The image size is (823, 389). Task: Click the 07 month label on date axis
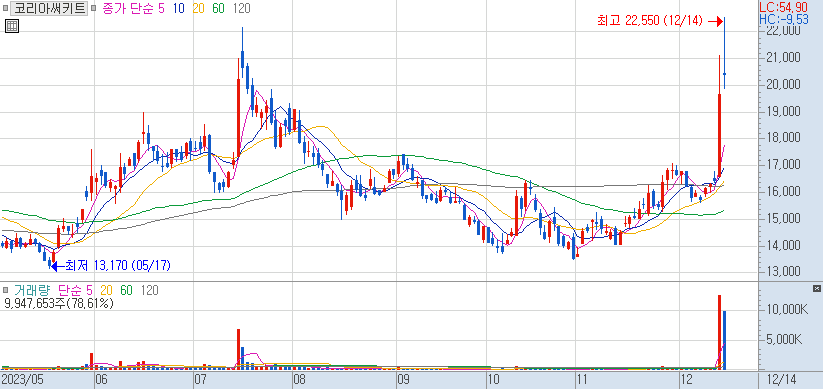click(200, 379)
